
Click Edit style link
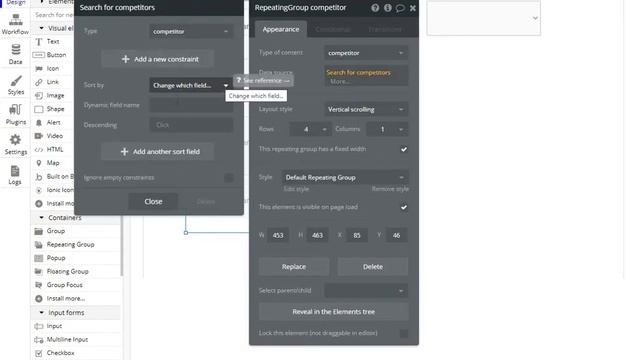296,189
